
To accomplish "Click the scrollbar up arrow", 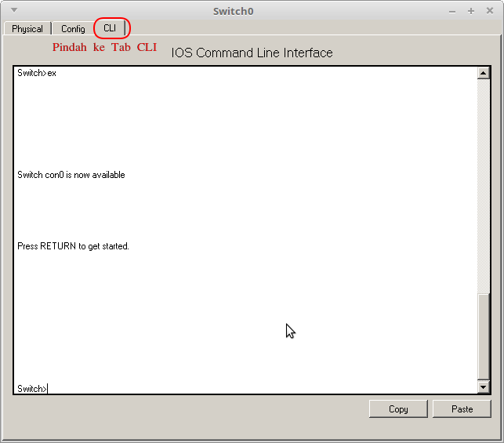I will click(483, 73).
